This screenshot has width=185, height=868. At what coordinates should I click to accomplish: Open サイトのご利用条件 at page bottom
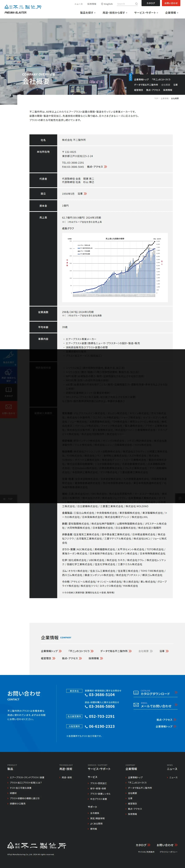pyautogui.click(x=146, y=852)
